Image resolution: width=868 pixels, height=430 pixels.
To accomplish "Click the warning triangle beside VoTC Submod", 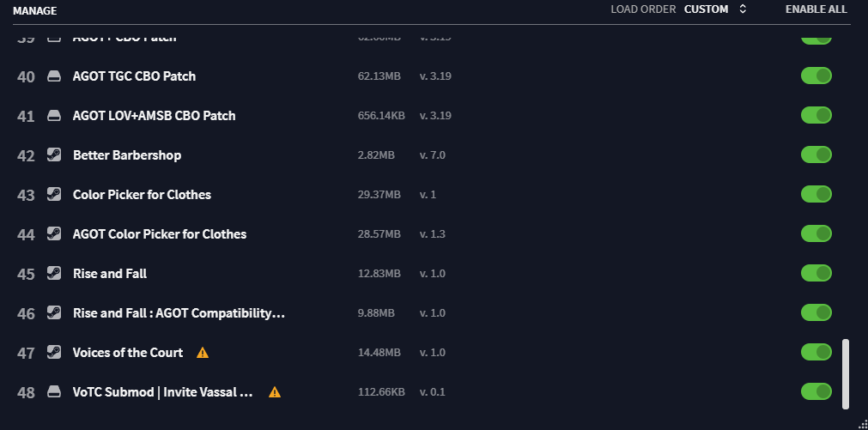I will tap(275, 392).
